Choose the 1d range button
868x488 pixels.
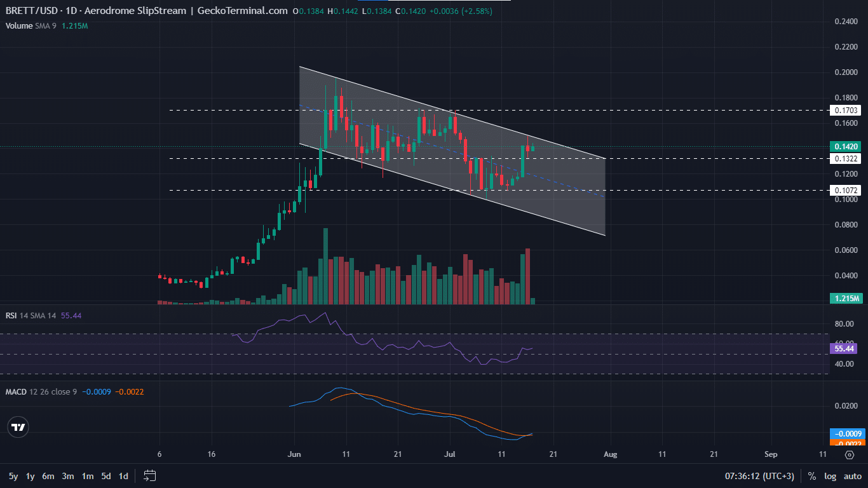click(x=124, y=476)
